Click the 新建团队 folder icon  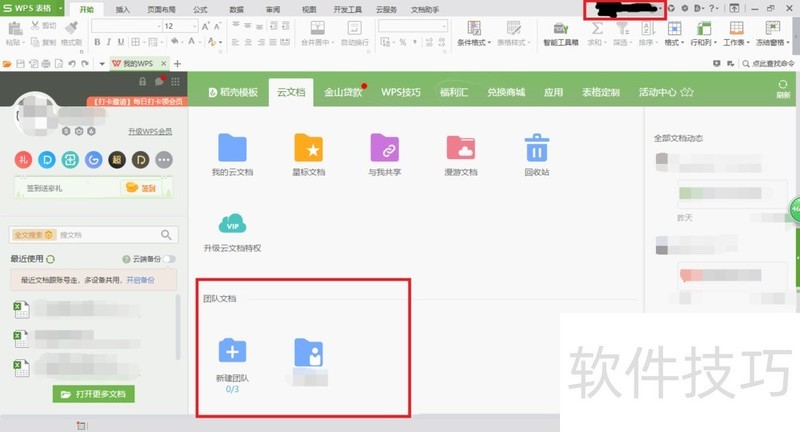pyautogui.click(x=232, y=350)
